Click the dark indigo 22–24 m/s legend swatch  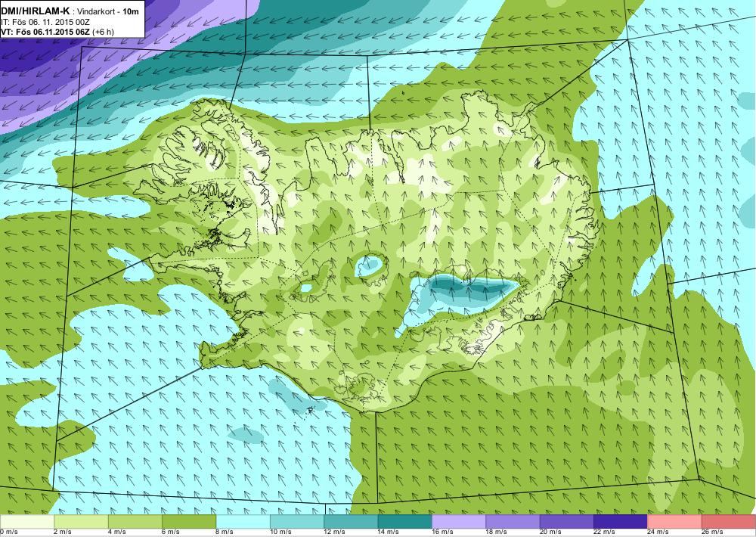pos(621,522)
